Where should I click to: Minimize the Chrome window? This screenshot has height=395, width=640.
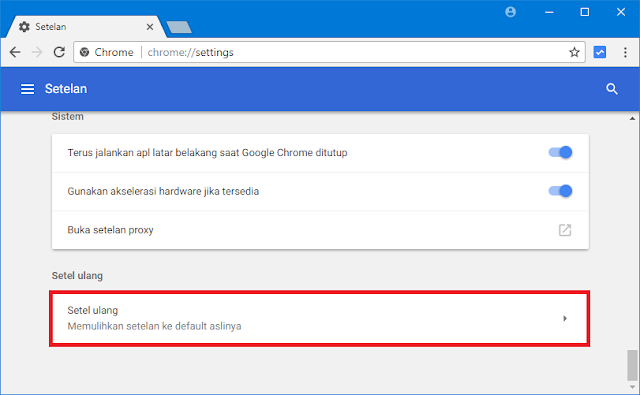[x=549, y=12]
